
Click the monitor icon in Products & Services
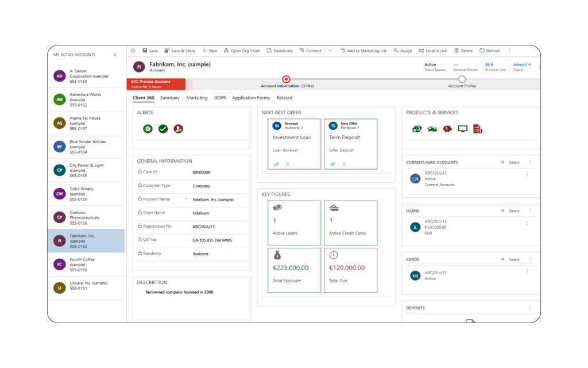(462, 128)
